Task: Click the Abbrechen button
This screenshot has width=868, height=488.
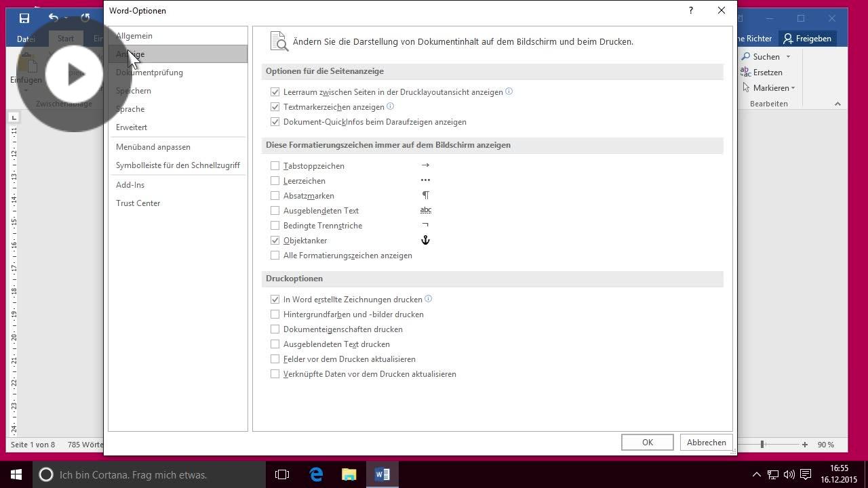Action: 706,443
